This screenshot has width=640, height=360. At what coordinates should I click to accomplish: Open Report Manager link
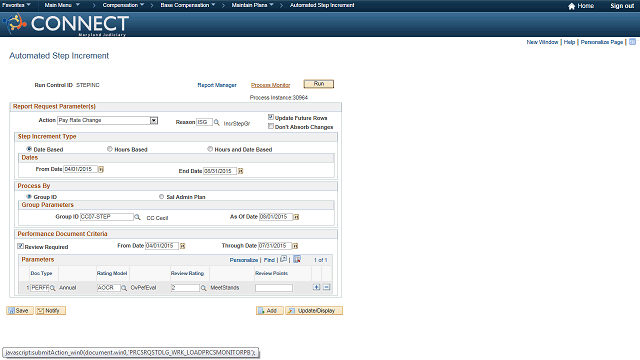[217, 85]
